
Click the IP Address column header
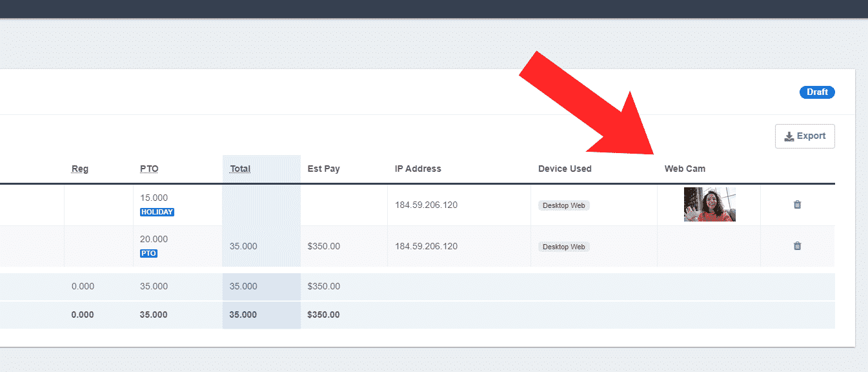(x=418, y=169)
